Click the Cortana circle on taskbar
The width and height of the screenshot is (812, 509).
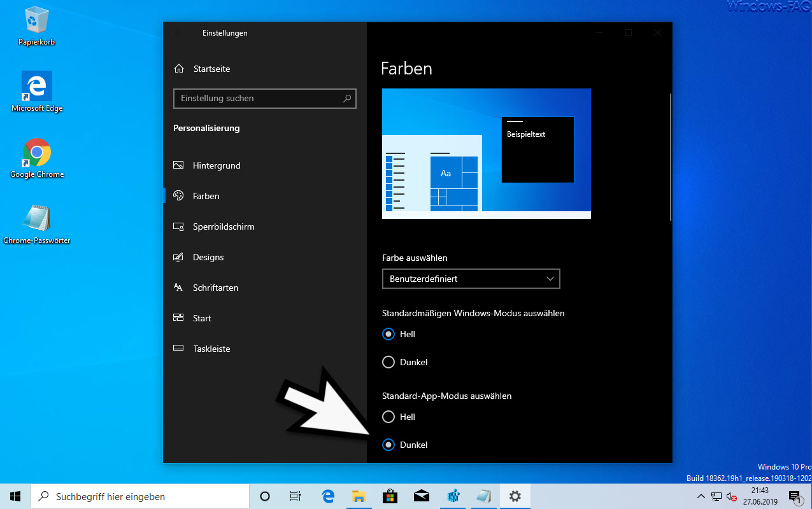click(x=265, y=496)
